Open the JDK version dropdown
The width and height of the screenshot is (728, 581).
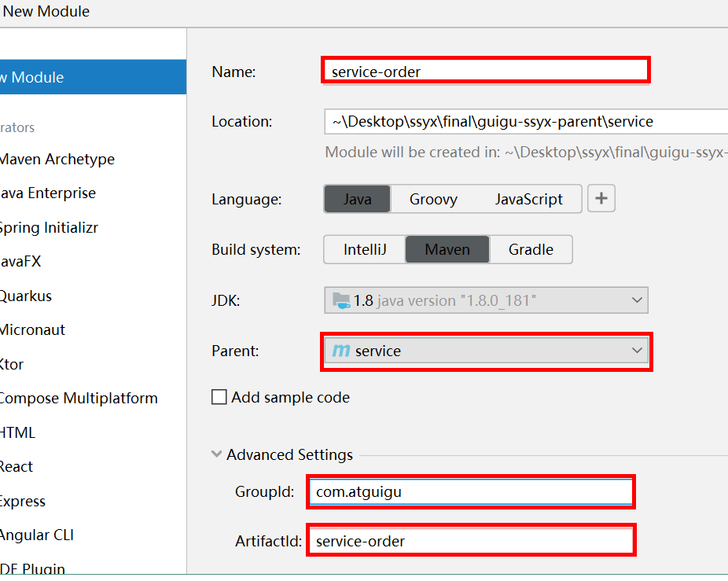click(x=636, y=300)
